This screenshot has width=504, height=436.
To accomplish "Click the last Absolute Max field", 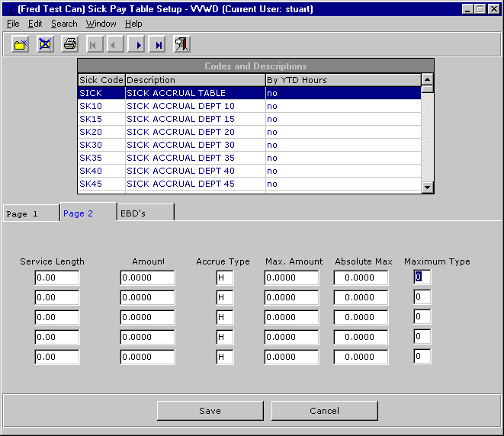I will (x=361, y=357).
